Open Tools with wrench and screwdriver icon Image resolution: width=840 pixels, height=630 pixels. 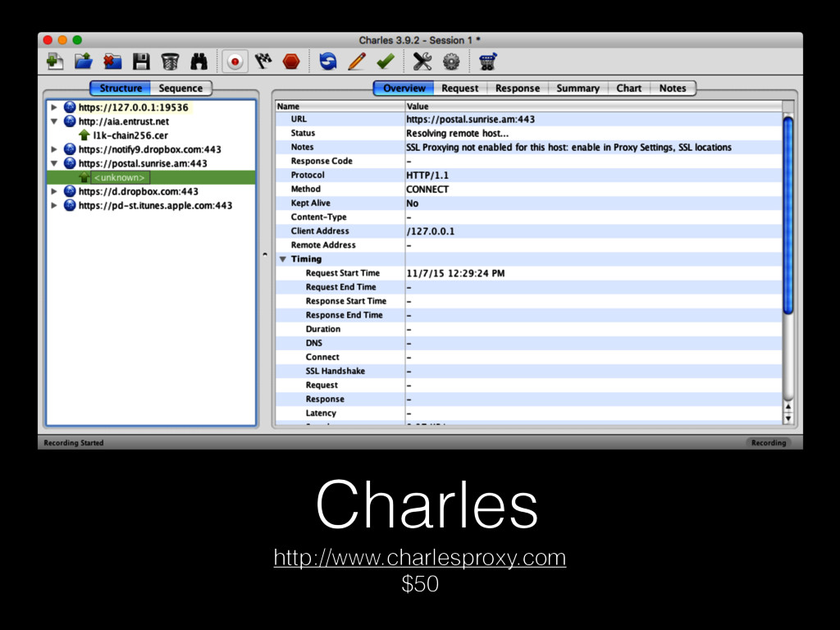click(x=422, y=62)
